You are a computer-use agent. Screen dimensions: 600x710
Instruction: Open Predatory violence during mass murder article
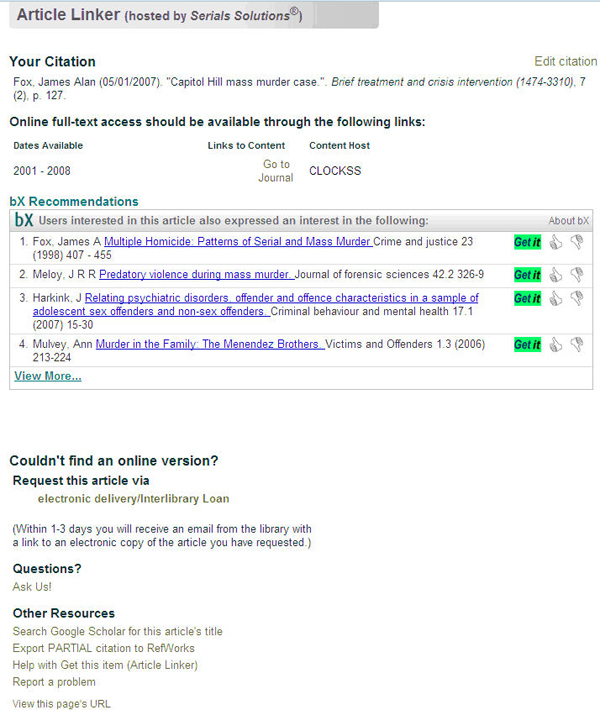(196, 274)
